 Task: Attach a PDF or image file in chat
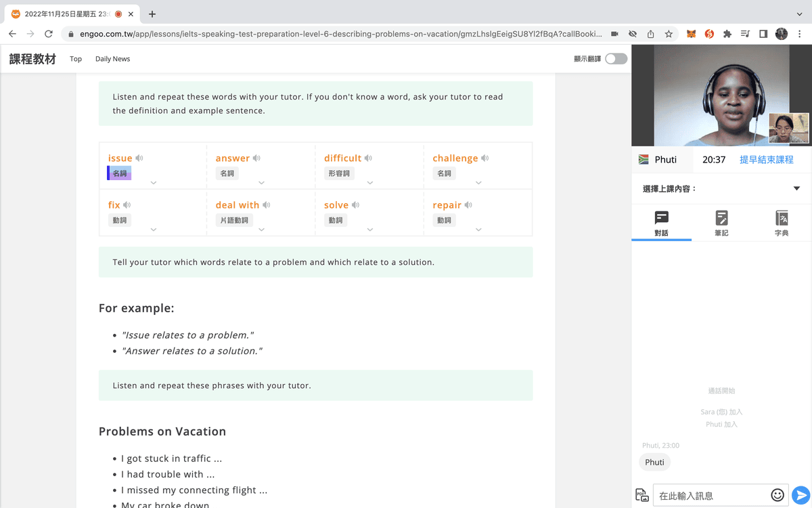pyautogui.click(x=642, y=495)
